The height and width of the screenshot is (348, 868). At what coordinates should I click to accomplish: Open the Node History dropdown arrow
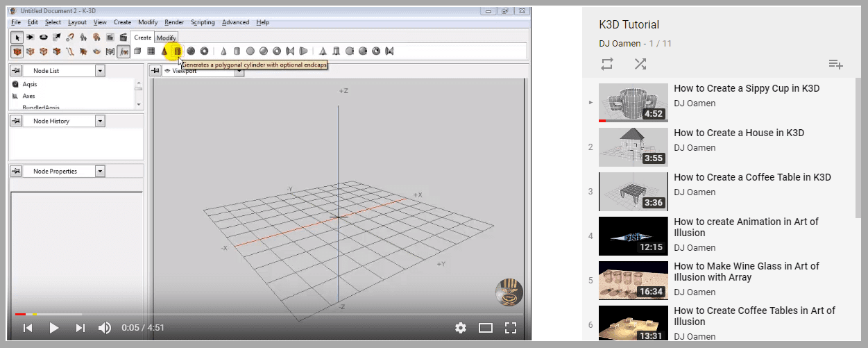click(x=99, y=121)
